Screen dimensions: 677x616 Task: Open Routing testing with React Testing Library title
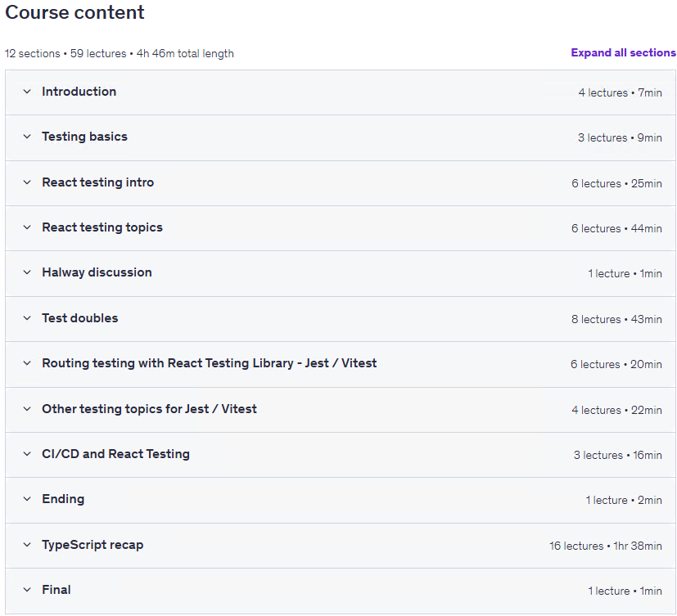210,363
